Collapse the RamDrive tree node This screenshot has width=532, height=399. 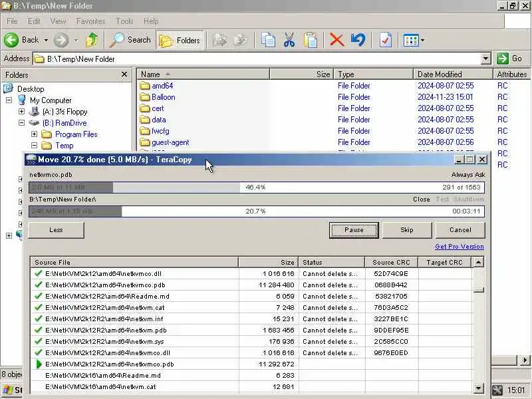(22, 122)
